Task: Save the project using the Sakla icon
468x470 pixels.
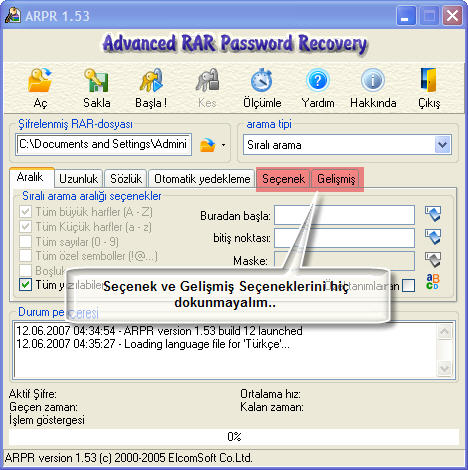Action: [96, 81]
